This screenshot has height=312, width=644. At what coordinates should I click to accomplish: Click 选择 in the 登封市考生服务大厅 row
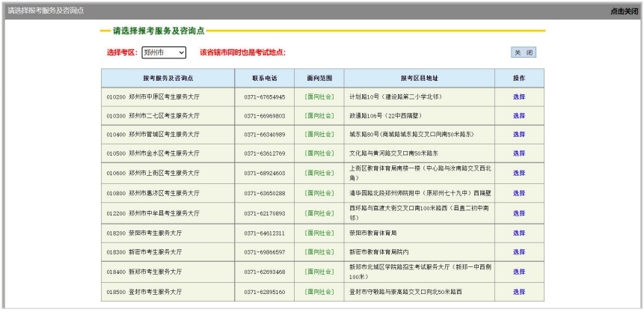click(x=518, y=292)
